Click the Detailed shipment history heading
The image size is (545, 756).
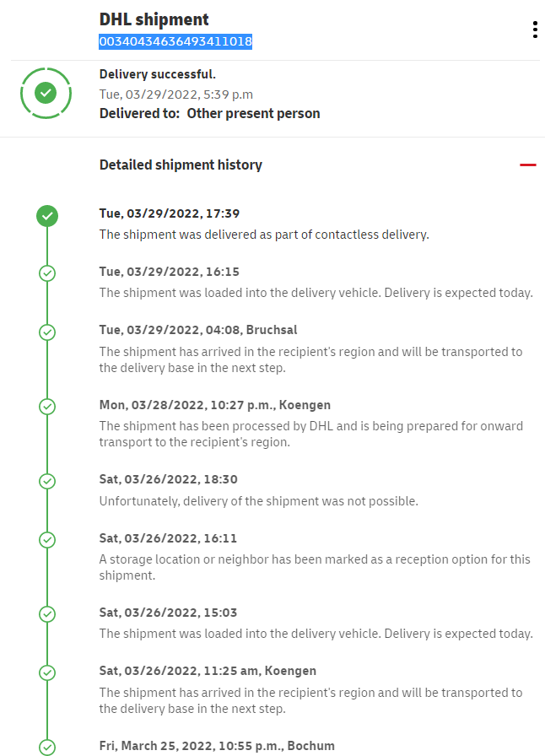pyautogui.click(x=181, y=165)
